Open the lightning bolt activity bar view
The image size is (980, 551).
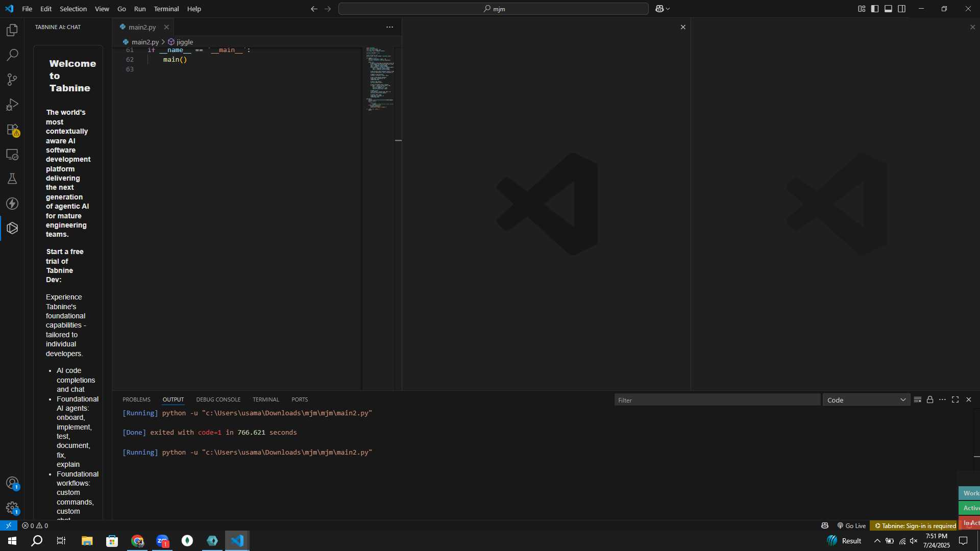pyautogui.click(x=12, y=204)
